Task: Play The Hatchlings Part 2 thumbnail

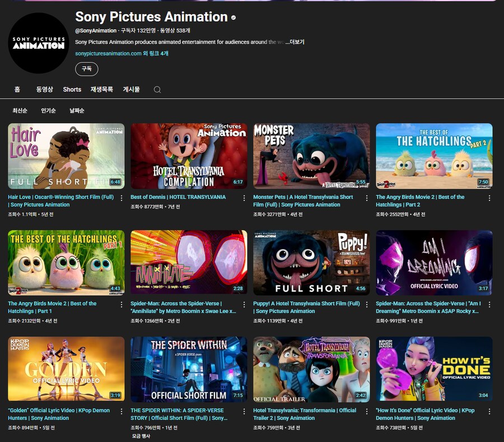Action: click(434, 156)
